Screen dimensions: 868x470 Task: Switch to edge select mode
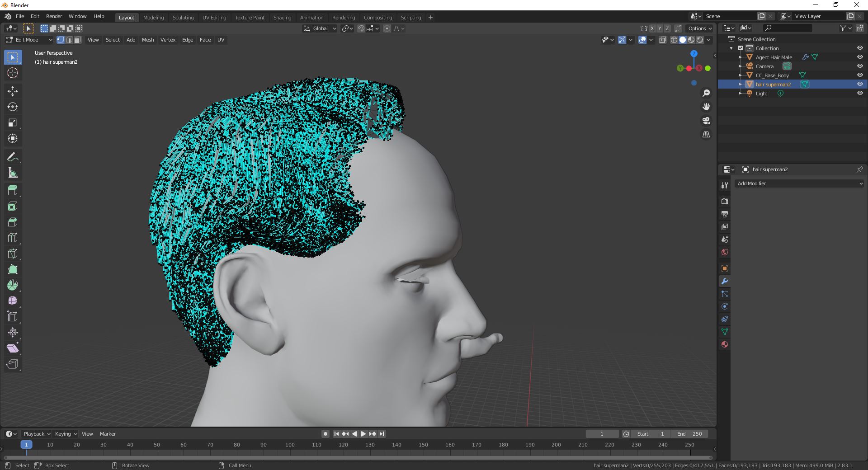(69, 40)
